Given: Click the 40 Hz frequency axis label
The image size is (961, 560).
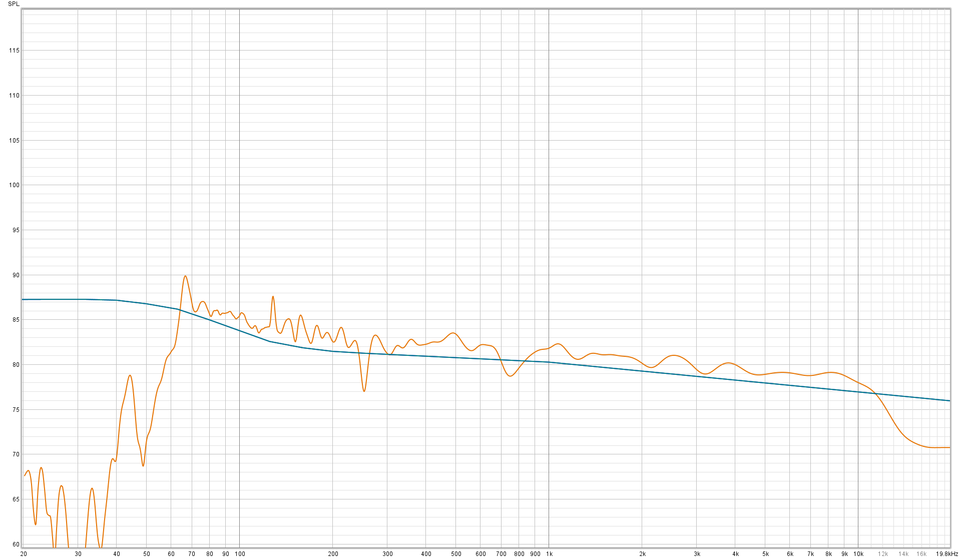Looking at the screenshot, I should click(117, 554).
